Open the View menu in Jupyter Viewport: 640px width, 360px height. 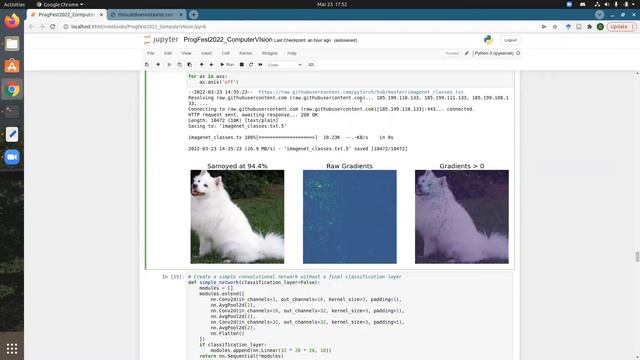186,53
